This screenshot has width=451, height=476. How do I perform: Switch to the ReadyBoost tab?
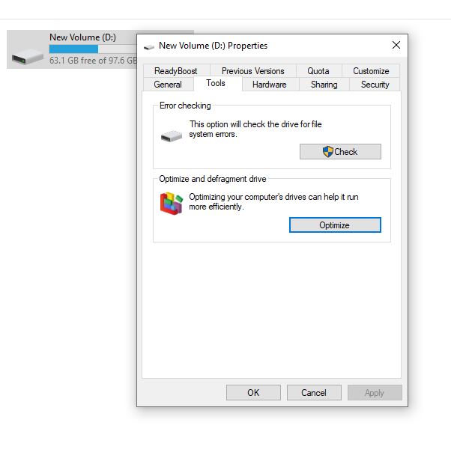[176, 71]
